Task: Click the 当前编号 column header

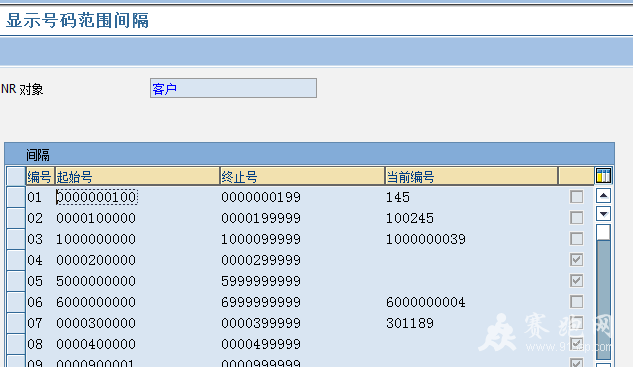Action: click(471, 176)
